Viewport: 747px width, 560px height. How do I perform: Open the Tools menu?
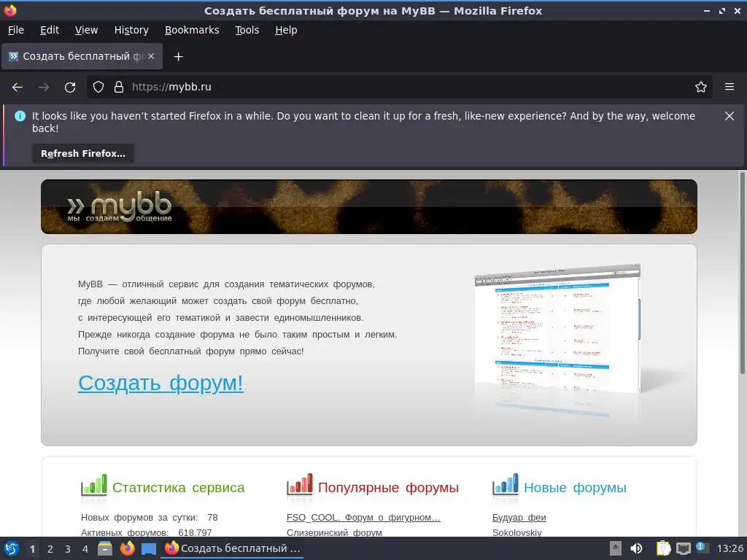click(247, 30)
